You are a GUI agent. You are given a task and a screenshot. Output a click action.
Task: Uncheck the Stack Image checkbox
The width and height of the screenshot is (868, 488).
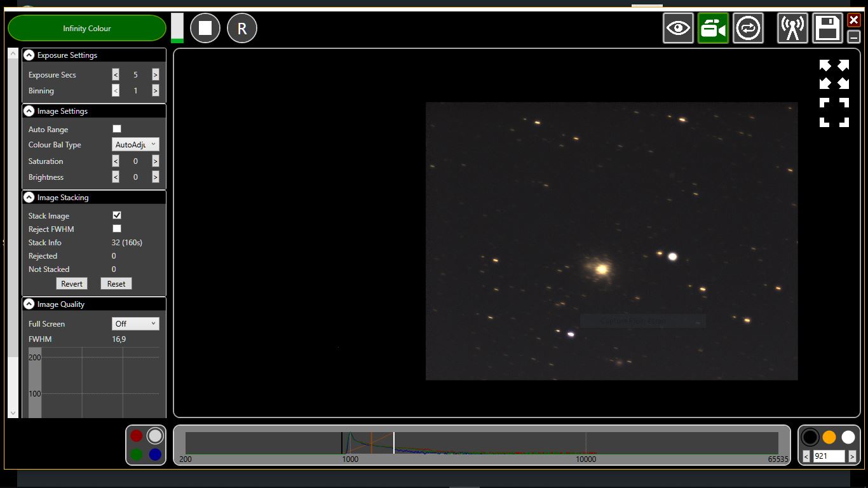pyautogui.click(x=117, y=215)
